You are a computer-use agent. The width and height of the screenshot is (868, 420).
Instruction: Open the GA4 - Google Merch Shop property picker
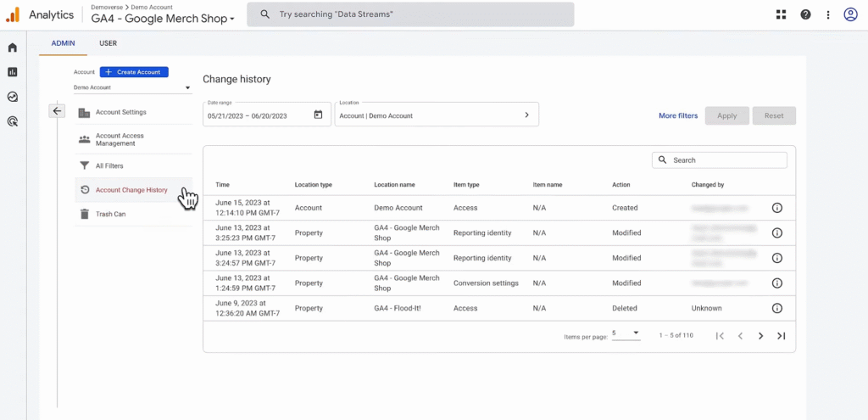click(x=163, y=19)
